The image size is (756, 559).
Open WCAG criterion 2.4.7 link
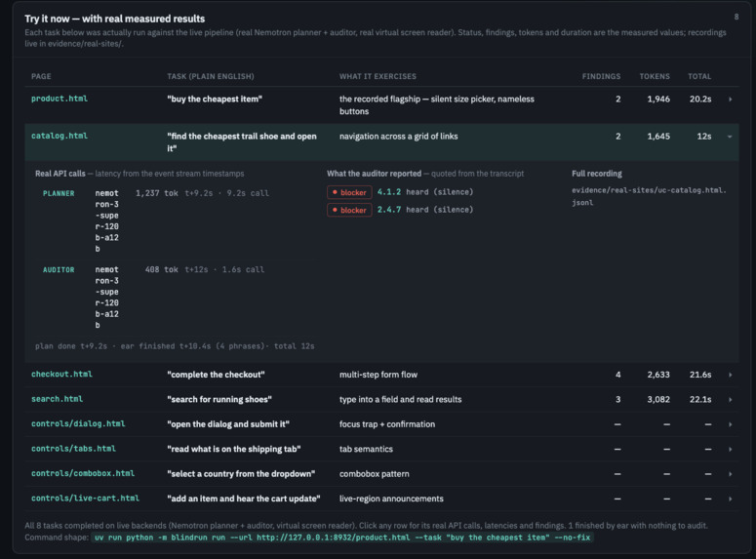[x=388, y=210]
